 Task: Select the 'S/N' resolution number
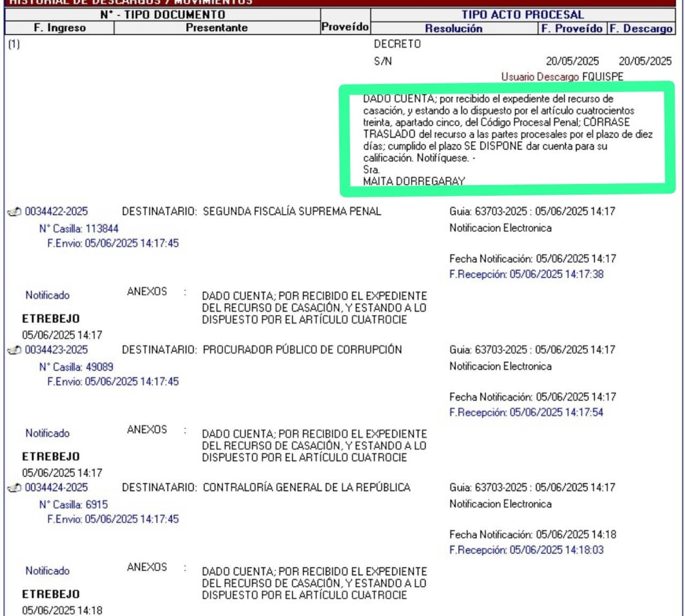coord(383,61)
